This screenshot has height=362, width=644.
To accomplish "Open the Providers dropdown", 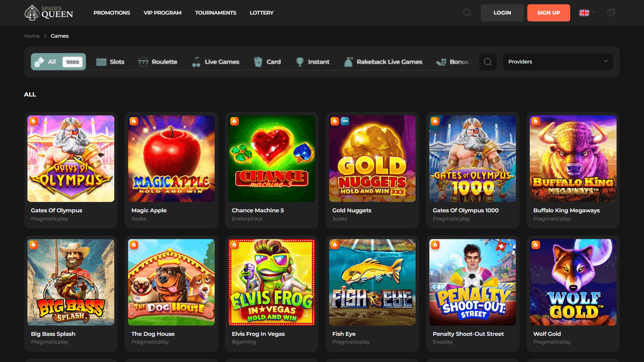I will (558, 62).
